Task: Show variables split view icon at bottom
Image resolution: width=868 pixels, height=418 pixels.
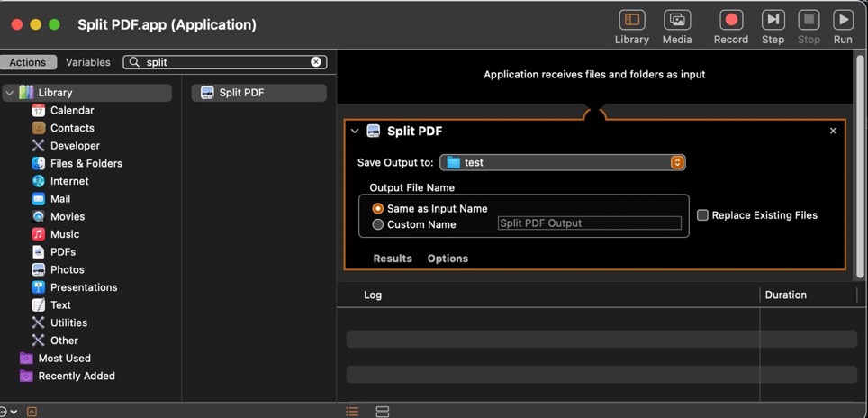Action: click(x=383, y=412)
